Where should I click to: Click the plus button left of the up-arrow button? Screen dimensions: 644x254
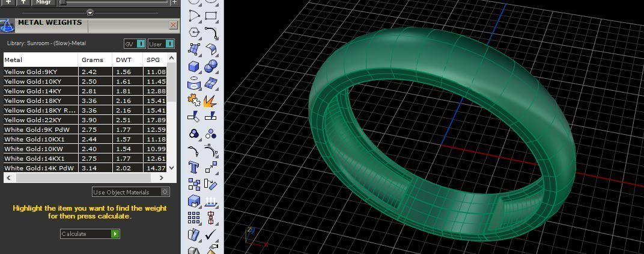[8, 2]
